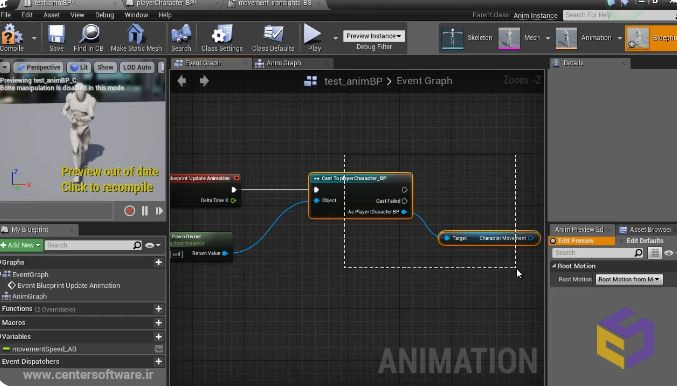677x386 pixels.
Task: Open Class Defaults
Action: (x=273, y=38)
